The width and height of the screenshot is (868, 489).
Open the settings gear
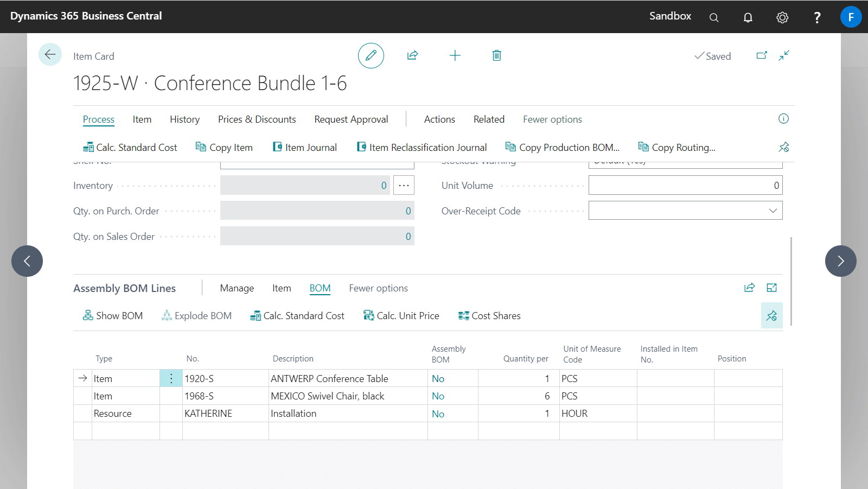782,17
